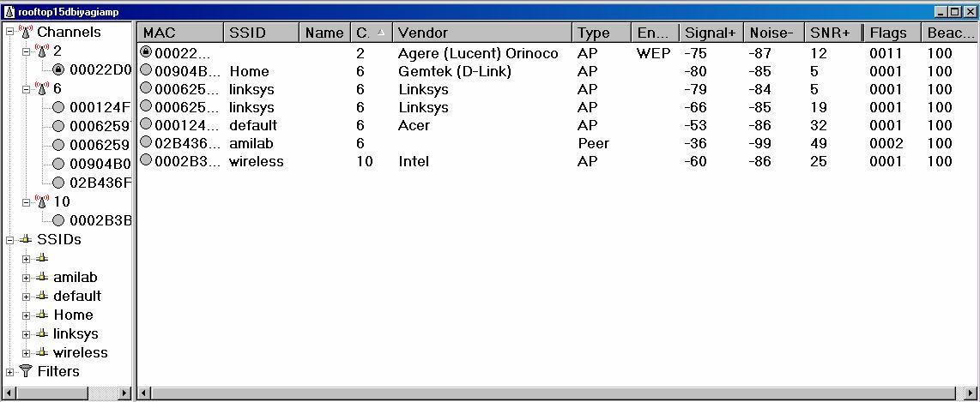Collapse the Channels tree node
Viewport: 980px width, 402px height.
(9, 33)
